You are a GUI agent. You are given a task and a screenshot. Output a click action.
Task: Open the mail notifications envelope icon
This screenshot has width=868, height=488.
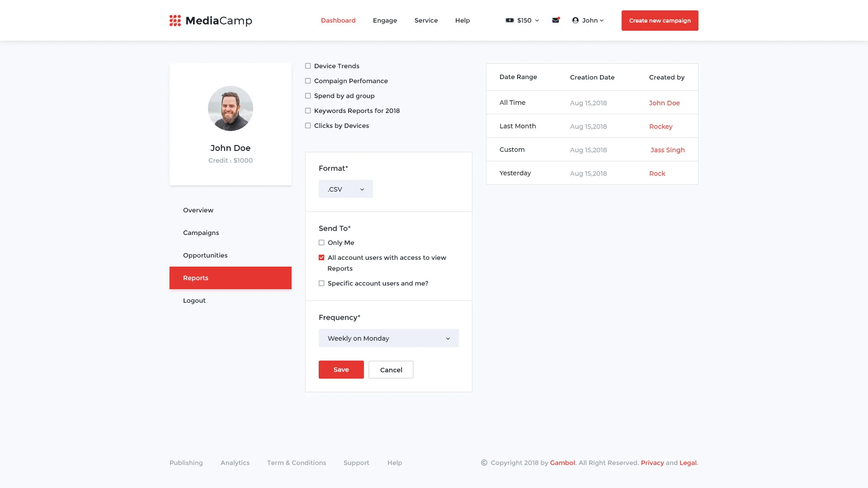coord(556,20)
